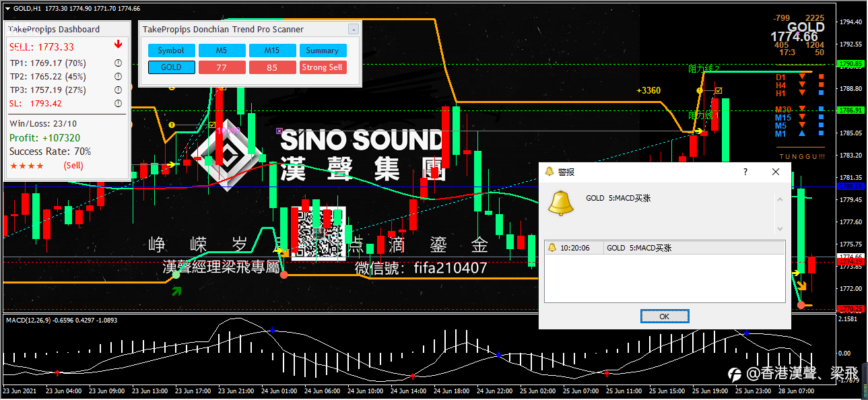This screenshot has width=868, height=400.
Task: Click the Summary button in scanner
Action: tap(323, 51)
